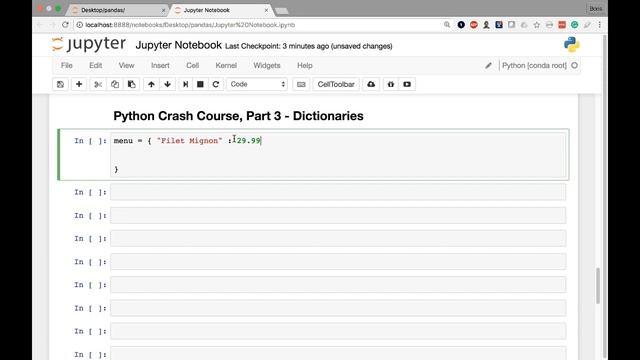Click the kernel status circle indicator

click(x=574, y=65)
